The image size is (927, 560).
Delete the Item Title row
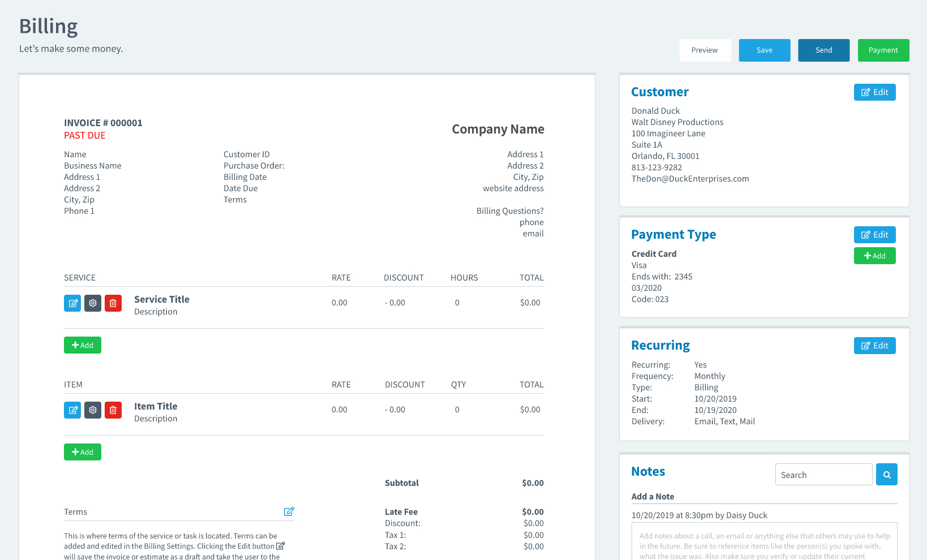coord(113,410)
